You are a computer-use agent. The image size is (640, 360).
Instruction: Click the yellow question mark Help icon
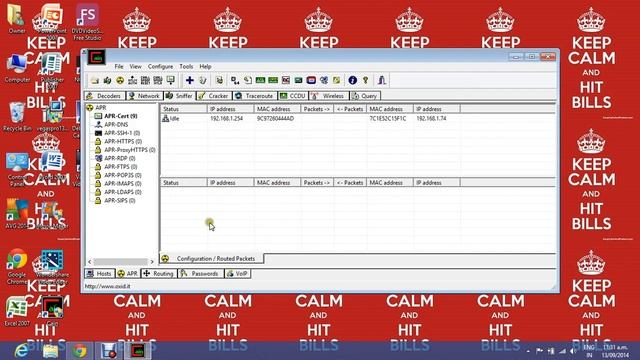pyautogui.click(x=366, y=80)
